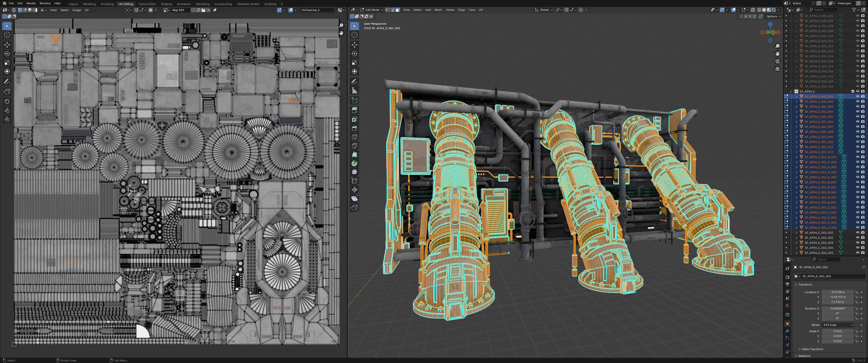Select the Annotate tool in UV editor toolbar
Viewport: 868px width, 363px height.
tap(7, 82)
